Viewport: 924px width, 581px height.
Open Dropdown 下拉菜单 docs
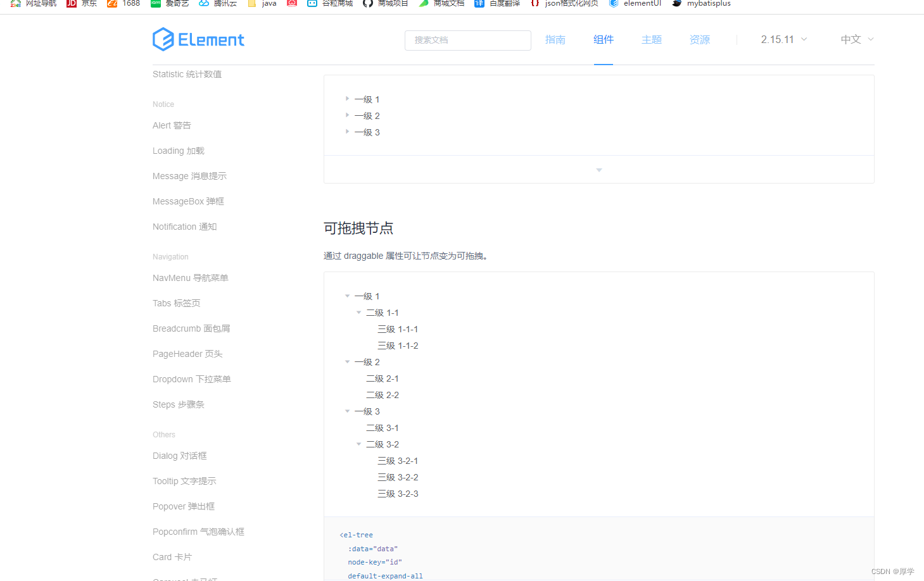[x=192, y=379]
